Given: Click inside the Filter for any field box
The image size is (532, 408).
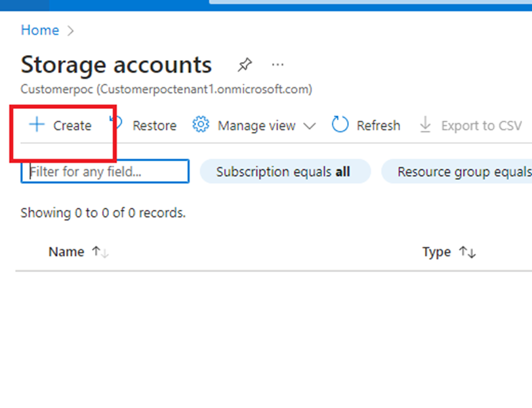Looking at the screenshot, I should [x=105, y=171].
